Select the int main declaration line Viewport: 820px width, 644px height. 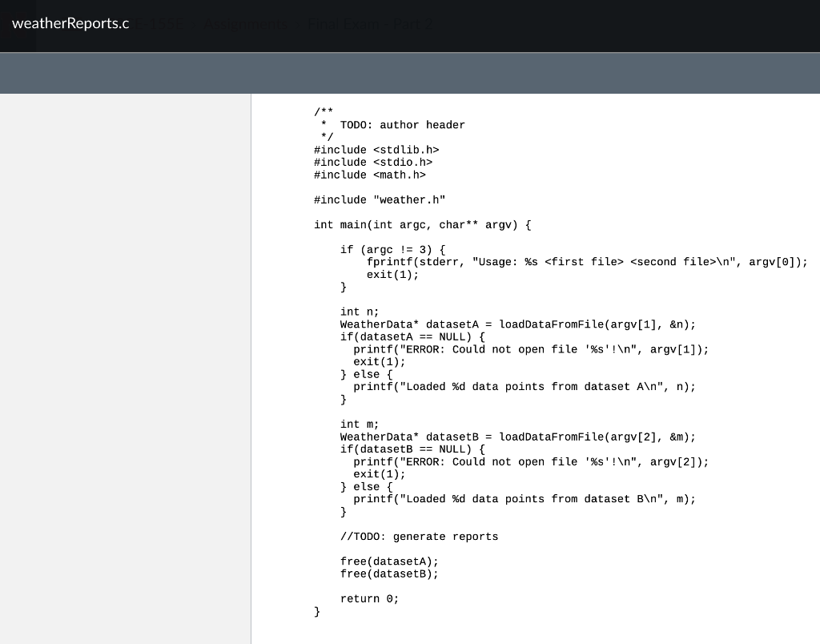click(x=421, y=225)
